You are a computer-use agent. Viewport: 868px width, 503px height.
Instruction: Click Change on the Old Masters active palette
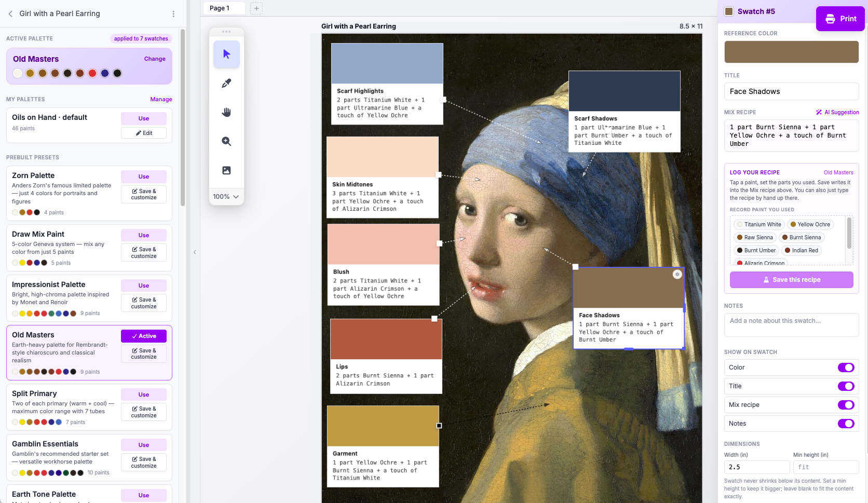click(155, 59)
